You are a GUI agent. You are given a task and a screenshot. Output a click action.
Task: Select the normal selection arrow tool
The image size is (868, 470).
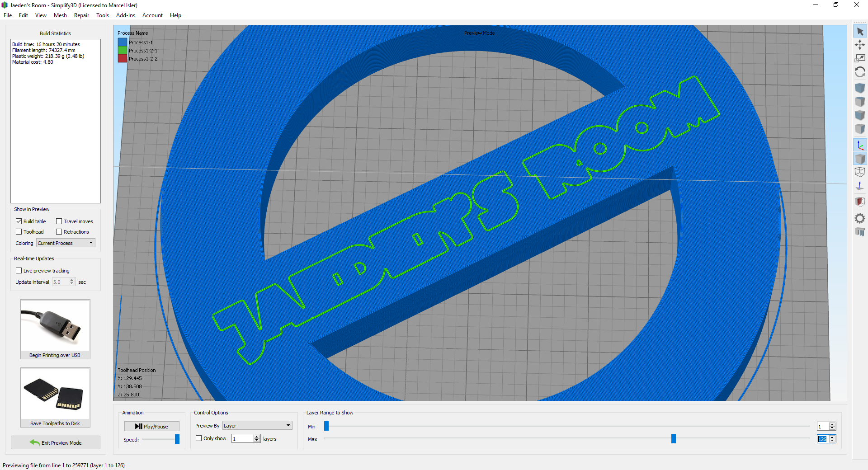click(860, 32)
